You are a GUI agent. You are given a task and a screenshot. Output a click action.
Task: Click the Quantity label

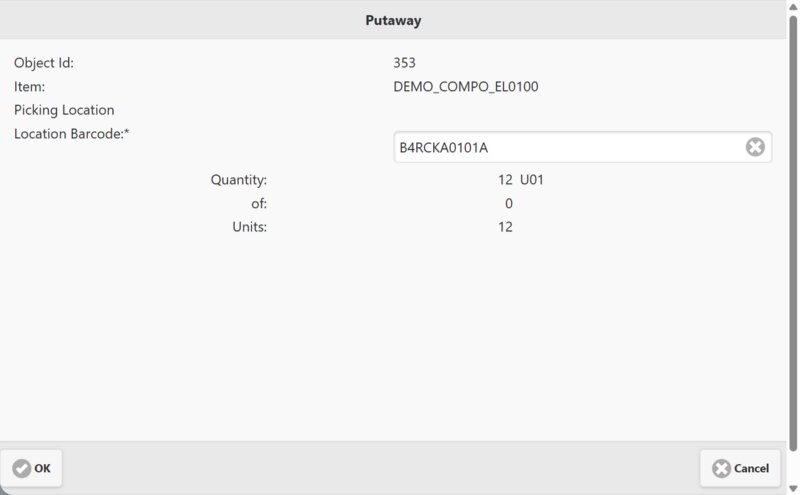[x=239, y=180]
